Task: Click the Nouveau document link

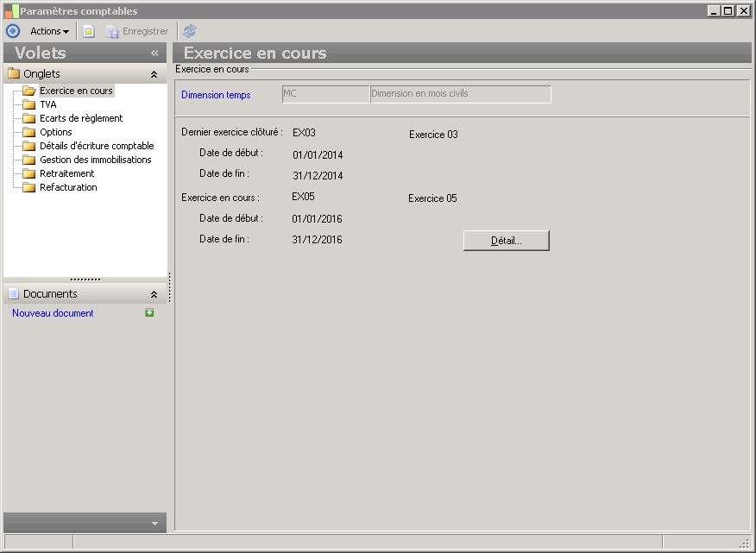Action: click(x=53, y=313)
